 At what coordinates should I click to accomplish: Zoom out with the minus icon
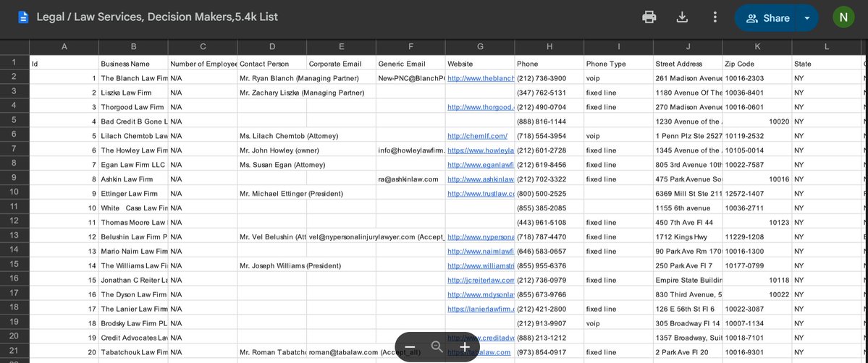tap(410, 347)
